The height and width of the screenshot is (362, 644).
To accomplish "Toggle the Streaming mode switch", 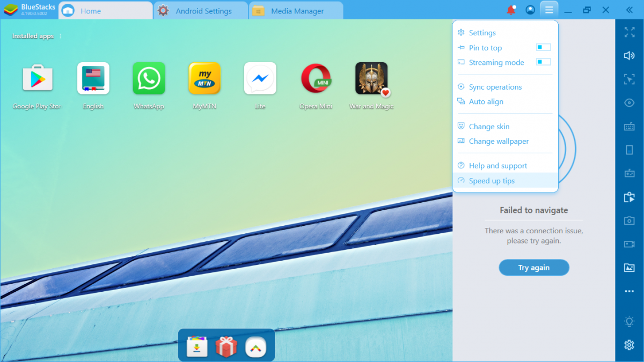I will pos(543,62).
